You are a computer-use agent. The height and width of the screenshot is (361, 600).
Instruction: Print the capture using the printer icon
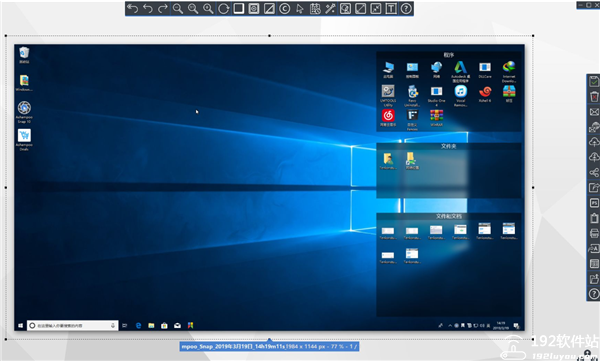[594, 233]
